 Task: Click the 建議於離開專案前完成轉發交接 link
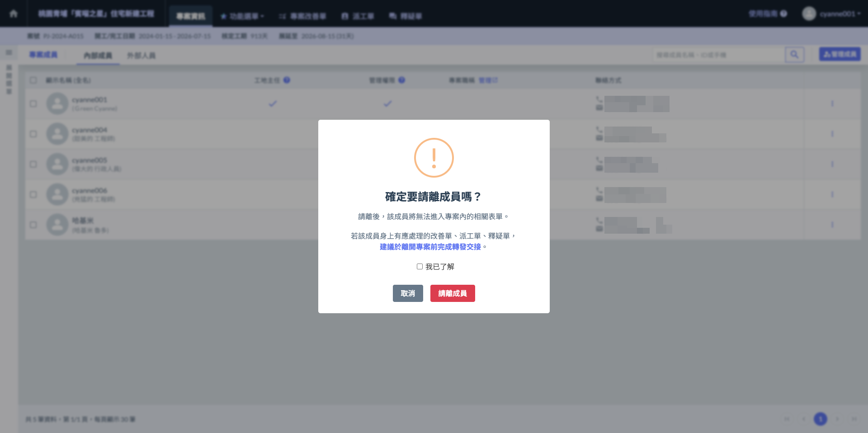[x=430, y=247]
